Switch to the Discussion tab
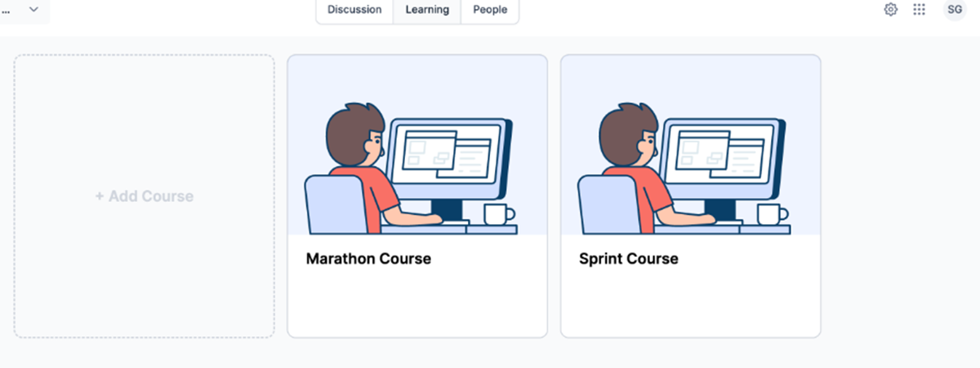Screen dimensions: 980x368 [x=354, y=10]
